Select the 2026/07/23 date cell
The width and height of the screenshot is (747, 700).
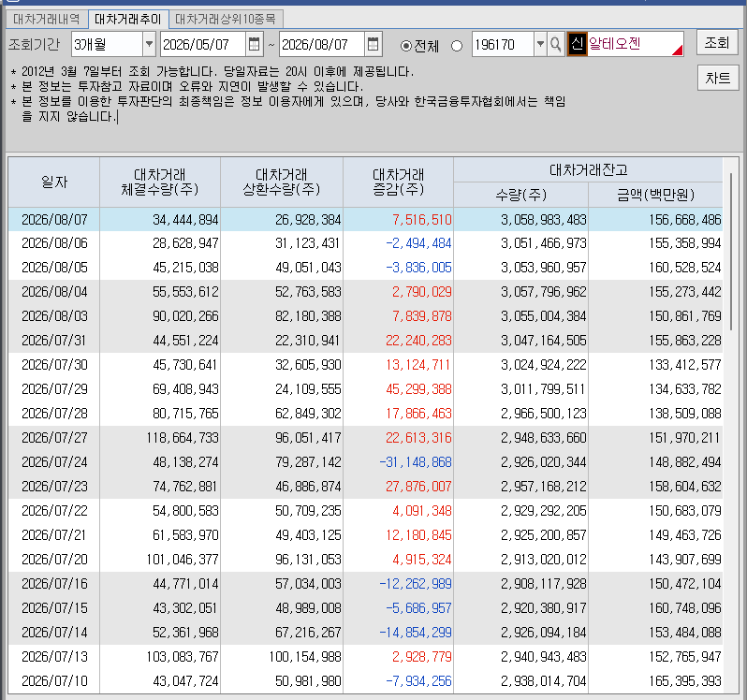coord(54,487)
